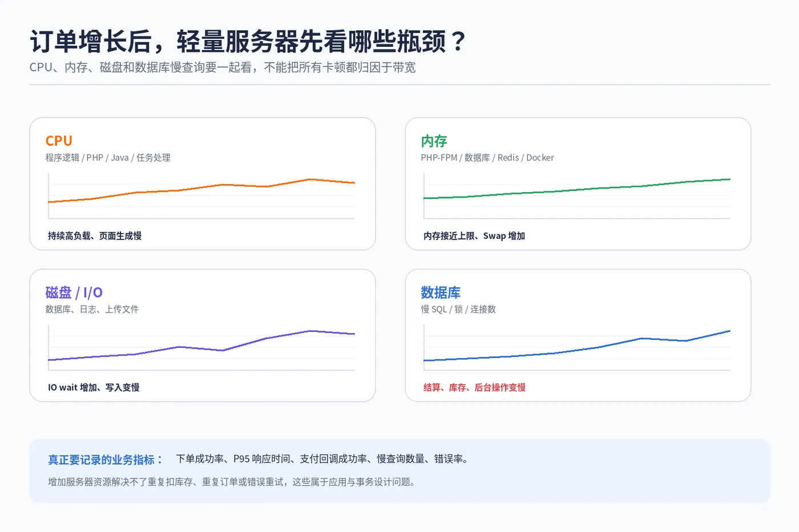Select the text "慢 SQL / 锁 / 连接数"

pos(458,310)
